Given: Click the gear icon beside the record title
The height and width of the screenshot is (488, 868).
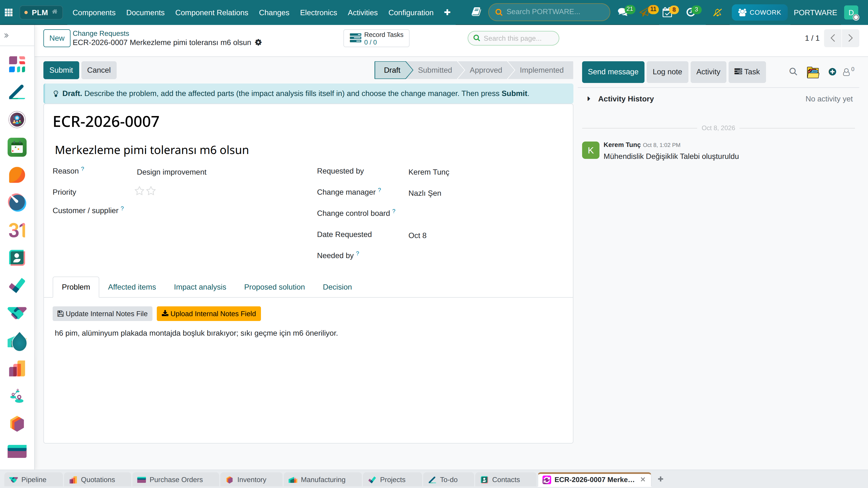Looking at the screenshot, I should coord(258,43).
